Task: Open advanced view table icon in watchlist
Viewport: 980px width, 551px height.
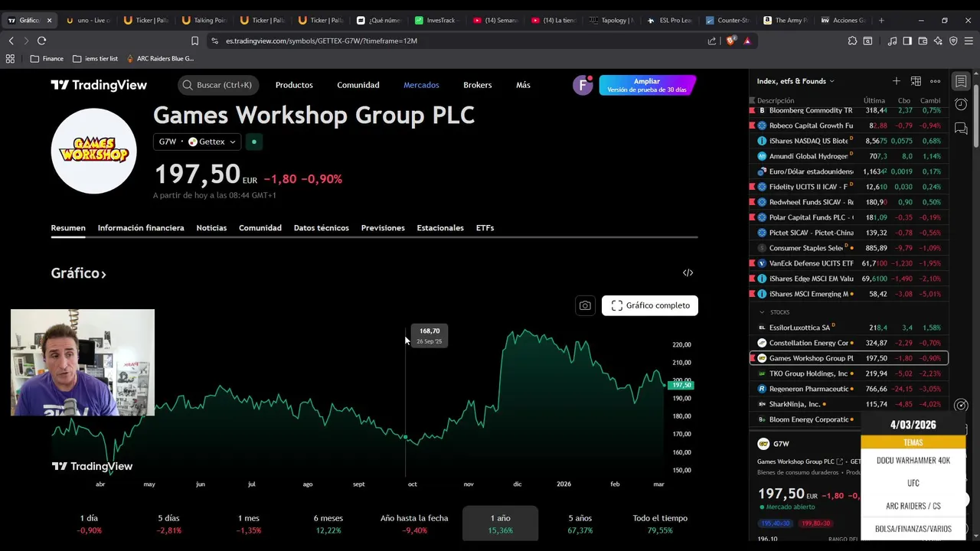Action: [x=916, y=81]
